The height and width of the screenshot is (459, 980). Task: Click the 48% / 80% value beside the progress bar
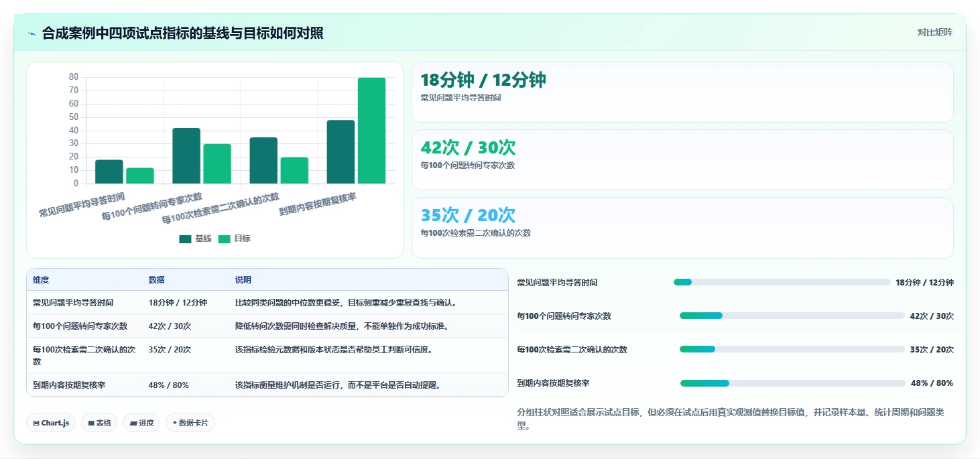(932, 383)
